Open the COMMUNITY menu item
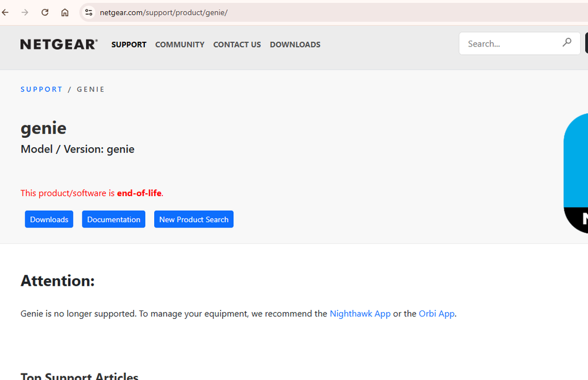 pos(180,45)
